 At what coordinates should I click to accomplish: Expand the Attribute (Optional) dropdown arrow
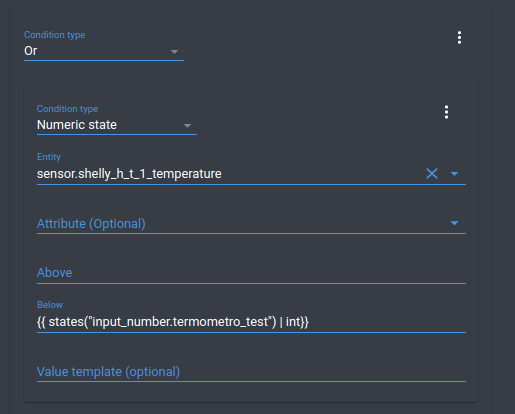point(454,223)
